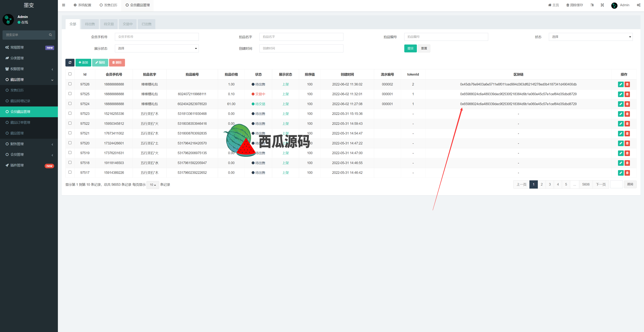Click the refresh table icon button
Screen dimensions: 644x332
pos(70,62)
